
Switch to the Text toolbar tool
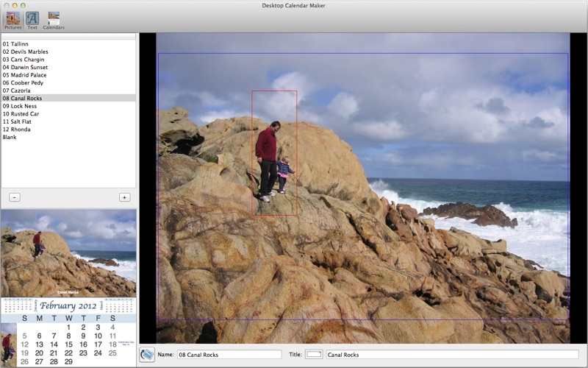32,21
